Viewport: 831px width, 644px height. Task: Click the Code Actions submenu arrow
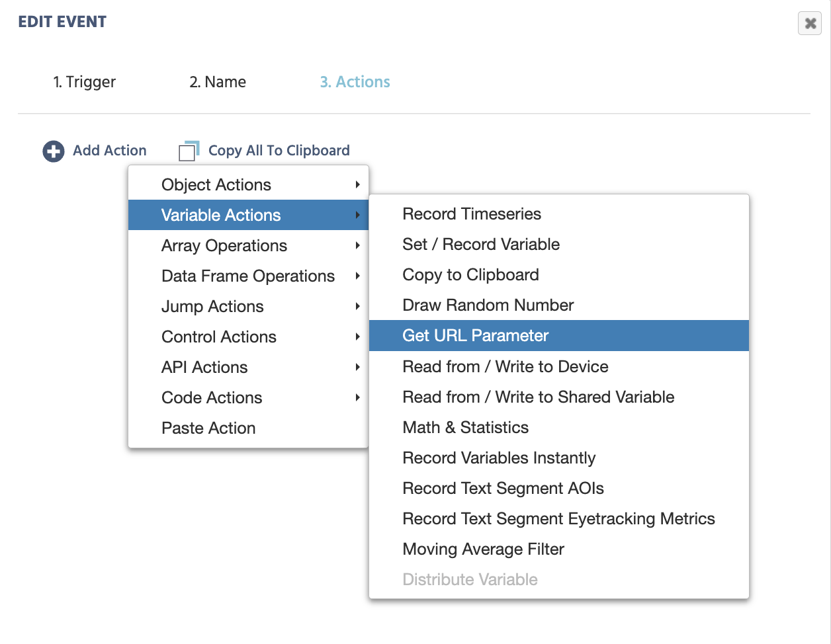click(357, 398)
